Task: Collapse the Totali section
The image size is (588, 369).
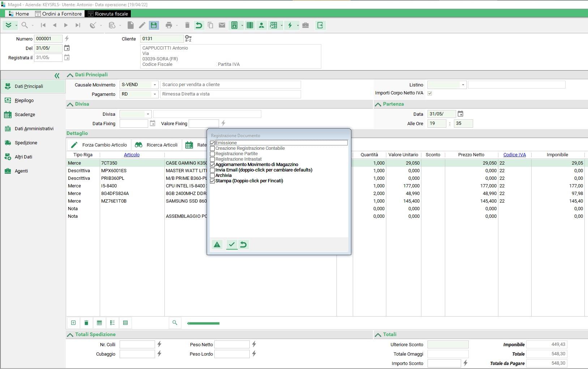Action: click(378, 335)
